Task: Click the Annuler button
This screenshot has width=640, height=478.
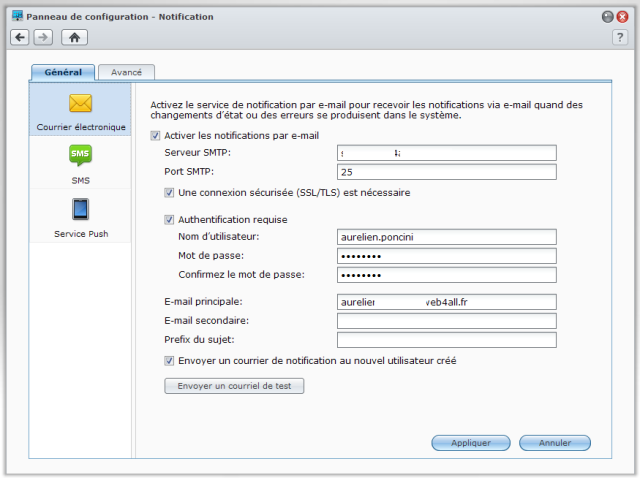Action: tap(555, 442)
